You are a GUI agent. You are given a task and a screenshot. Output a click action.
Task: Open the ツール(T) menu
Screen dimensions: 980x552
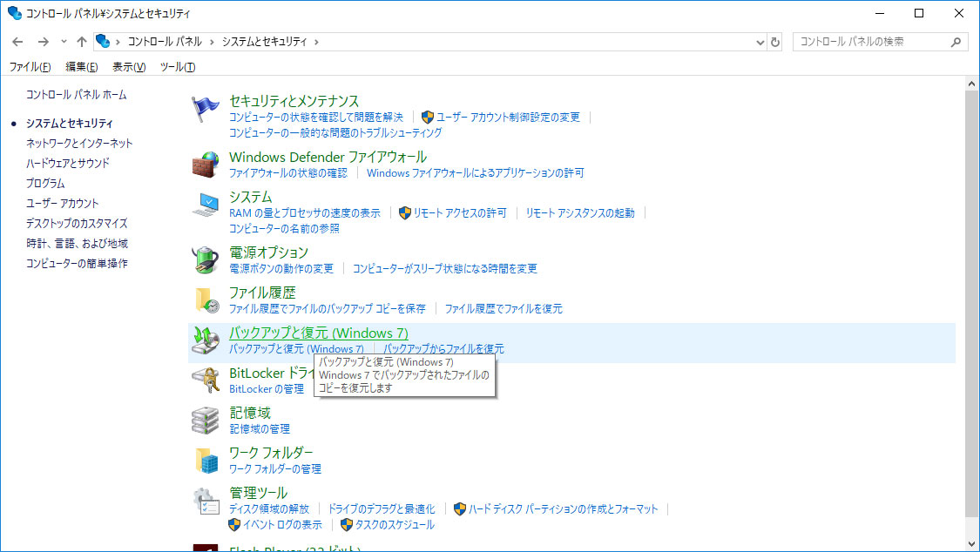[x=178, y=67]
